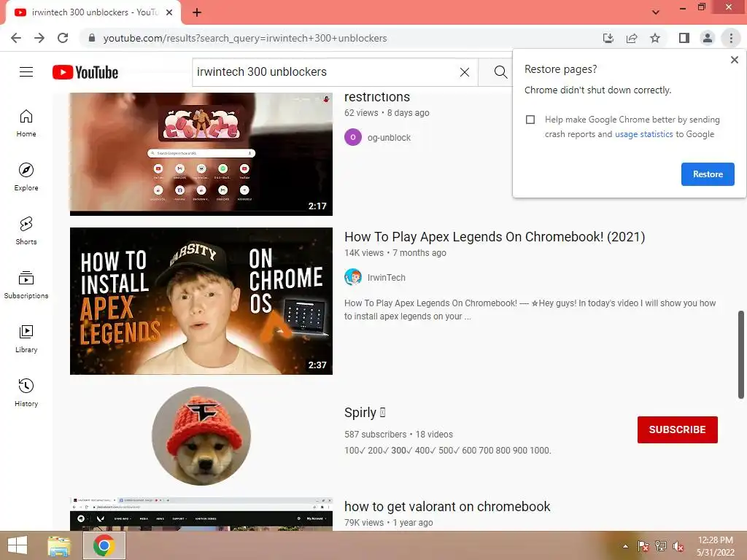747x560 pixels.
Task: Click the valorant video thumbnail
Action: click(201, 514)
